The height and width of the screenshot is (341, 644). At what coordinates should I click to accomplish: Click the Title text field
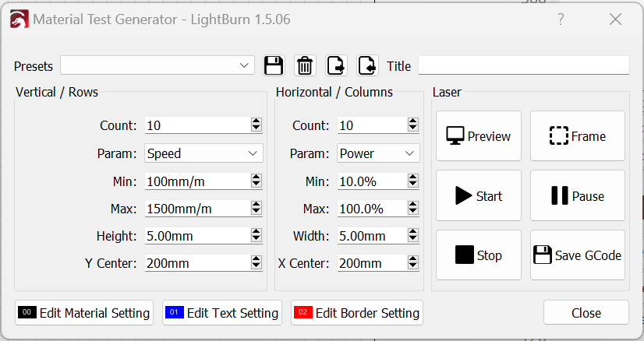click(x=524, y=65)
